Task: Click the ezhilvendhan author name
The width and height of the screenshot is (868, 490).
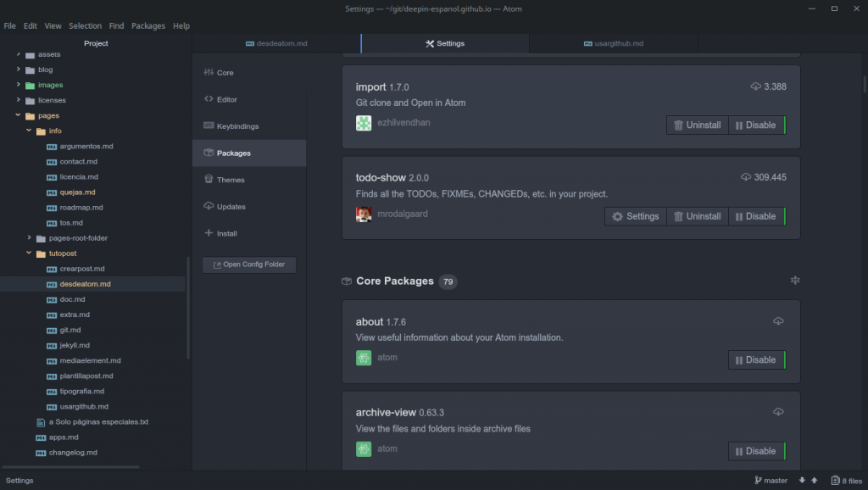Action: [403, 122]
